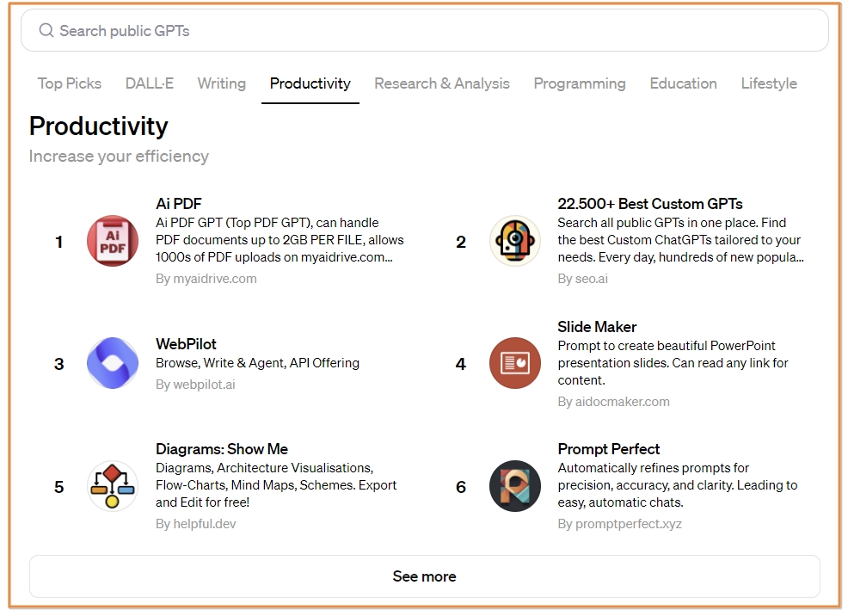Screen dimensions: 848x616
Task: Click the By aidocmaker.com author text
Action: (x=613, y=402)
